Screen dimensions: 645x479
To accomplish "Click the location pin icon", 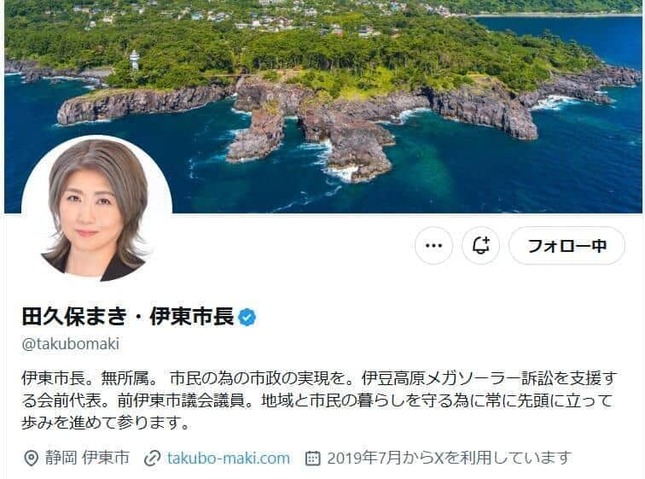I will pos(31,458).
